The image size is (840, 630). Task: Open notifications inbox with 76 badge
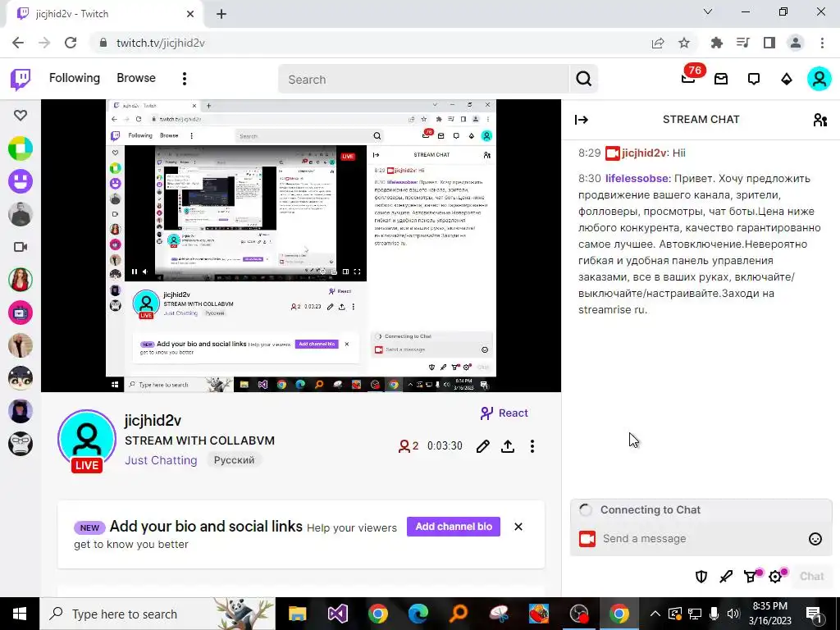pyautogui.click(x=689, y=78)
